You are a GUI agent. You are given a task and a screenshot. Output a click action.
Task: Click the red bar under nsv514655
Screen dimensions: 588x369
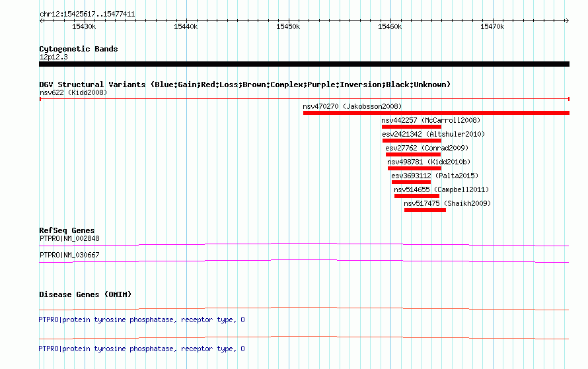(417, 196)
